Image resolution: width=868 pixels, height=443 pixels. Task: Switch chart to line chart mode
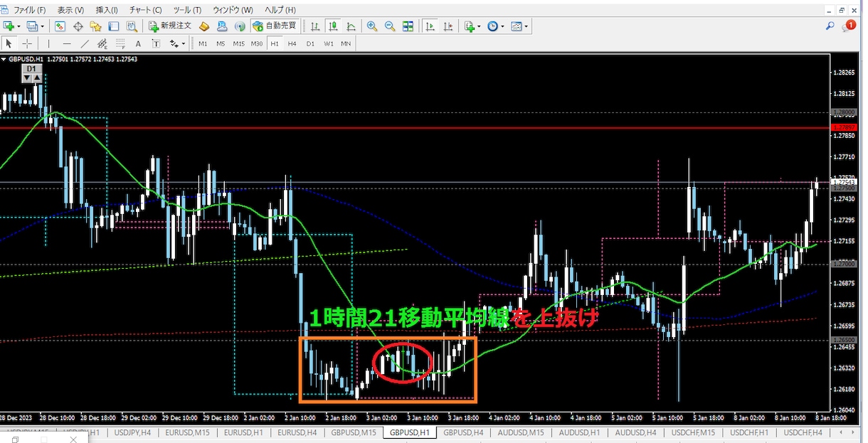[x=351, y=26]
